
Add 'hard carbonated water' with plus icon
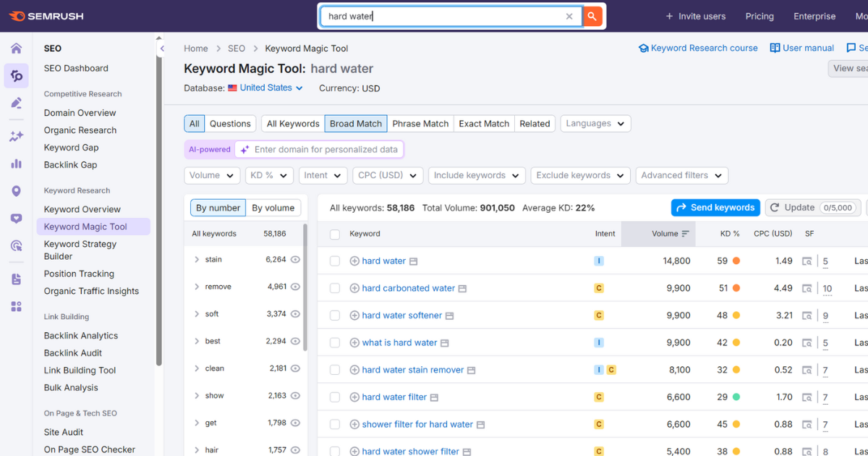pyautogui.click(x=354, y=288)
